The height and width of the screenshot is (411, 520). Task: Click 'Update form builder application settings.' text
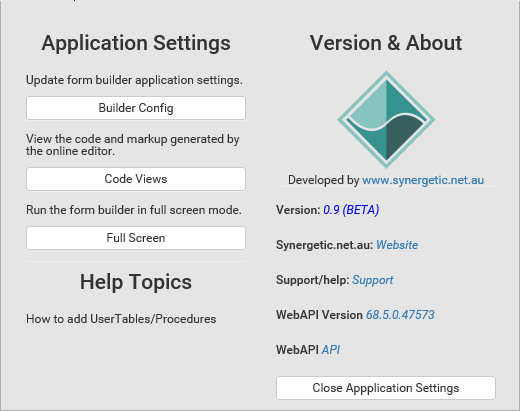coord(134,80)
